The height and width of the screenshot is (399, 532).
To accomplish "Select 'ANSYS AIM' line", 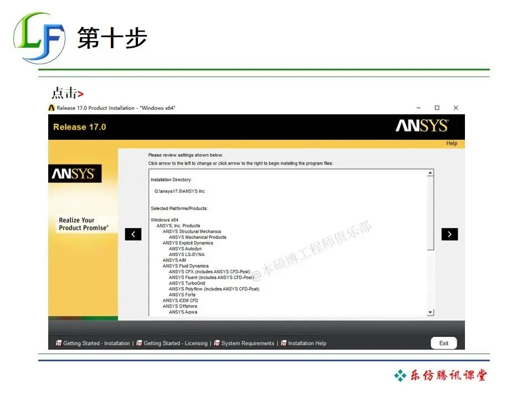I will 175,260.
